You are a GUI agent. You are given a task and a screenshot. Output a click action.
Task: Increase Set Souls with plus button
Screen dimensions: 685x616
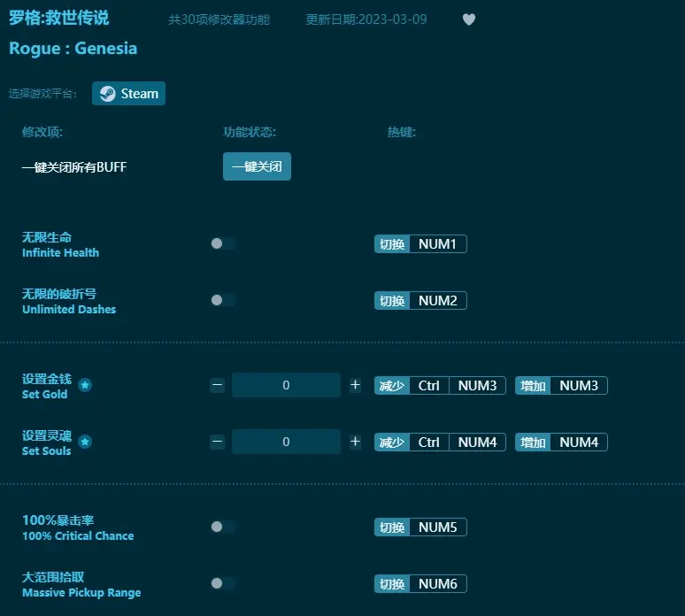pos(355,442)
